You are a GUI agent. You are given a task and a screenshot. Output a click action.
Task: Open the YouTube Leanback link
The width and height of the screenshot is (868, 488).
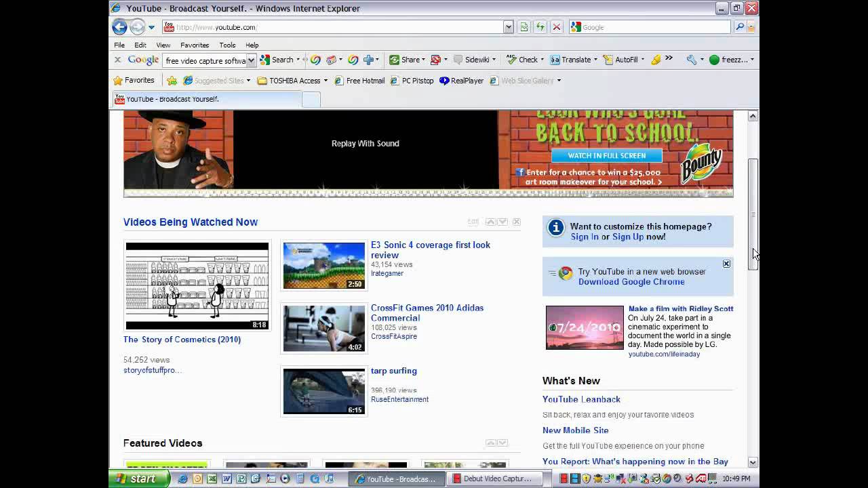tap(581, 399)
